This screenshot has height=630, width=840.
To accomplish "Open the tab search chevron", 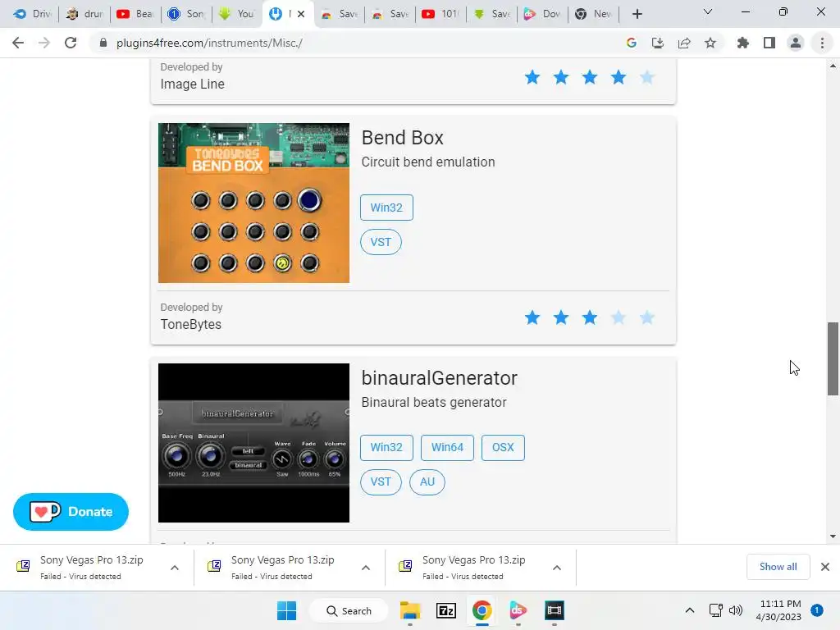I will point(708,11).
